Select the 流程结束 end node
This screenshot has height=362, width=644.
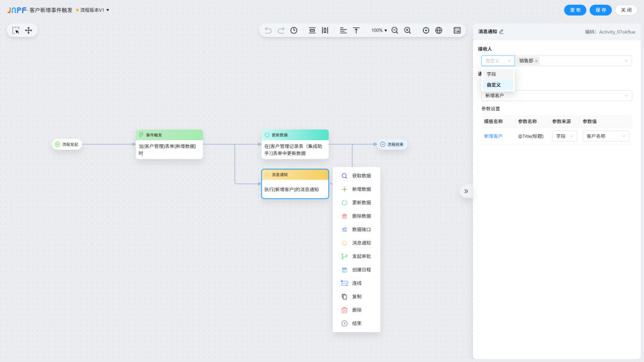392,144
